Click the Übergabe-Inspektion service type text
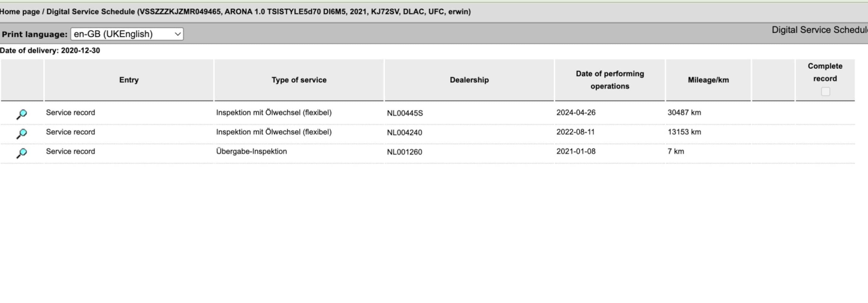868x303 pixels. 251,151
